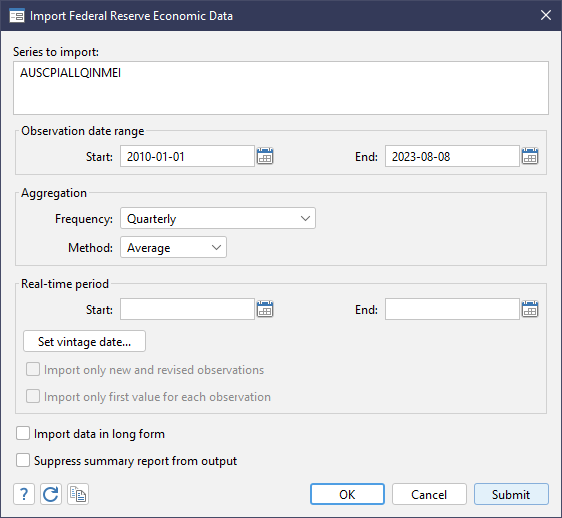Screen dimensions: 562x518
Task: Click the Series to import text box
Action: (281, 88)
